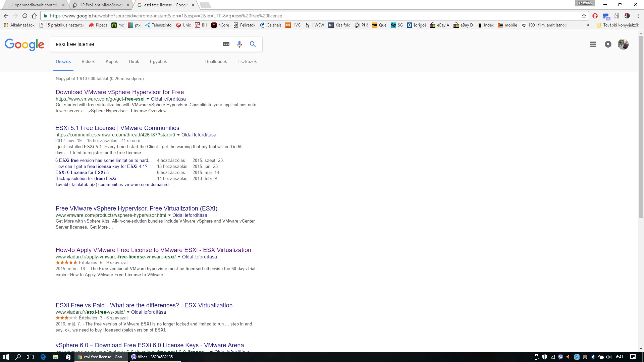Select the Hírek search tab
The image size is (644, 362).
[x=134, y=62]
